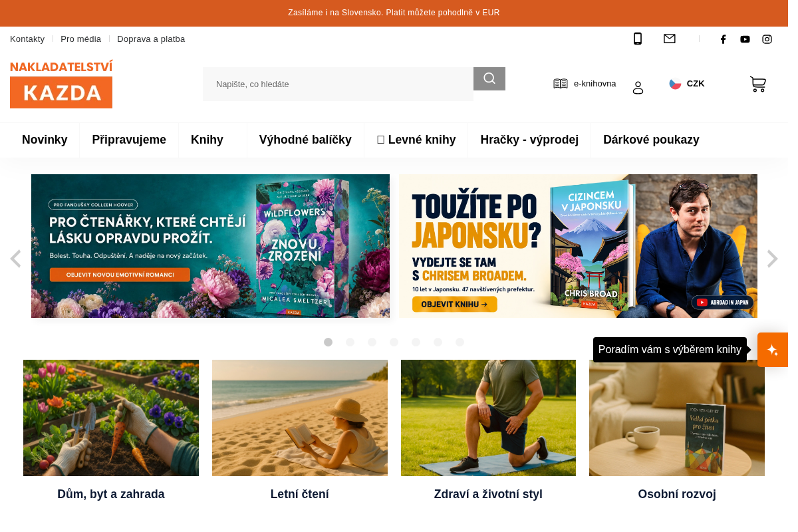Click the Zdraví a životní styl title
This screenshot has width=798, height=532.
click(488, 494)
